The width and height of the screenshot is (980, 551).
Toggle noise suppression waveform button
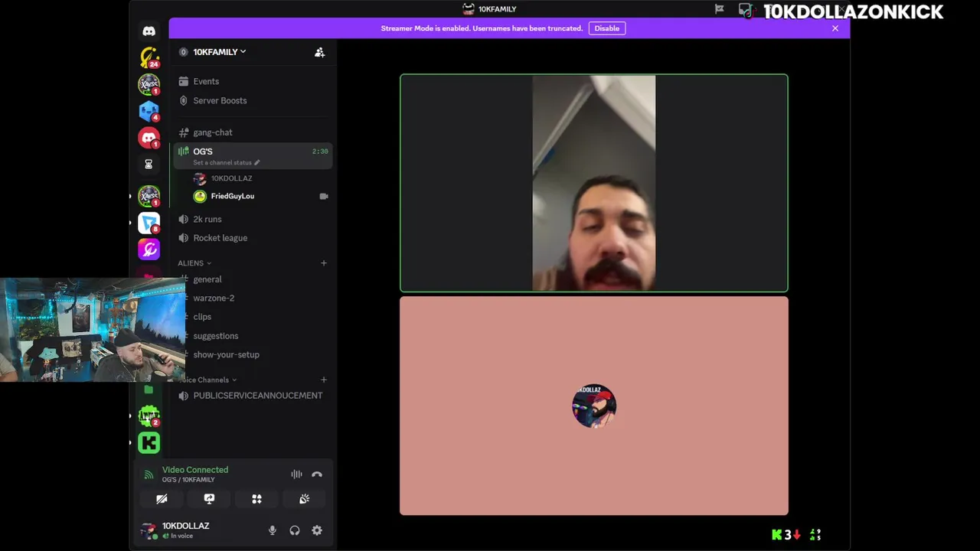pyautogui.click(x=296, y=474)
